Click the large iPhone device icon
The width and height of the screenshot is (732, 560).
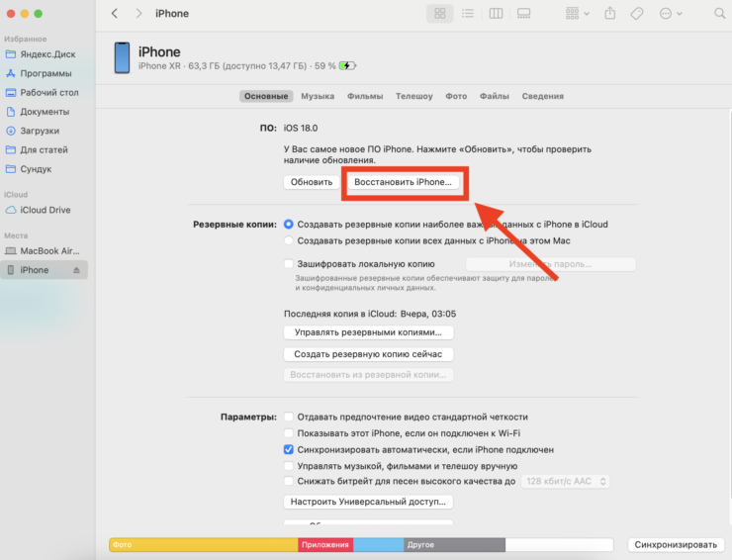[x=123, y=58]
